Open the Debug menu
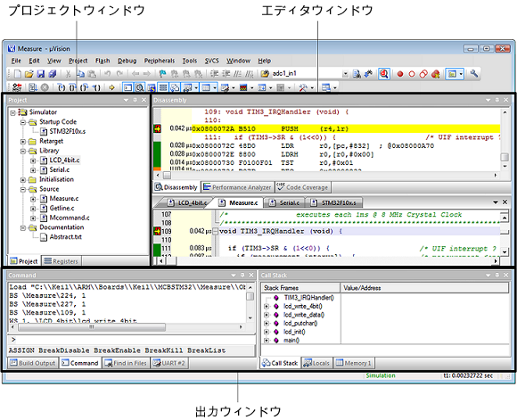 point(127,61)
